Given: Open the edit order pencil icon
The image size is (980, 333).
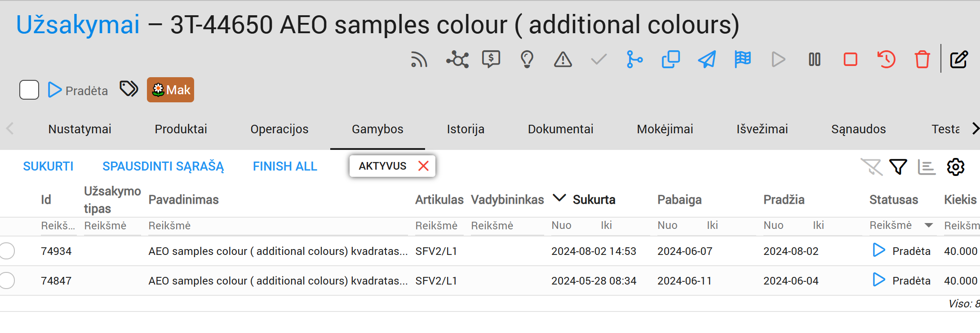Looking at the screenshot, I should tap(958, 59).
